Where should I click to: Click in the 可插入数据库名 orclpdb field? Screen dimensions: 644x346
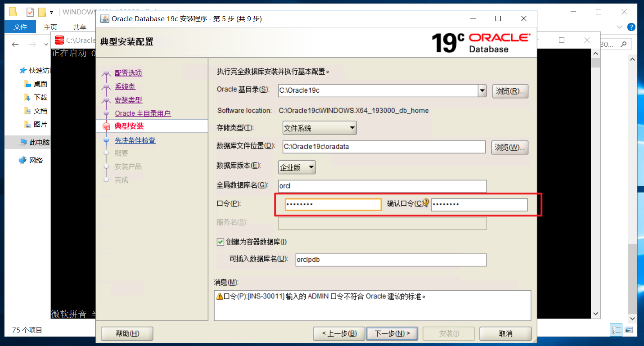[x=391, y=260]
